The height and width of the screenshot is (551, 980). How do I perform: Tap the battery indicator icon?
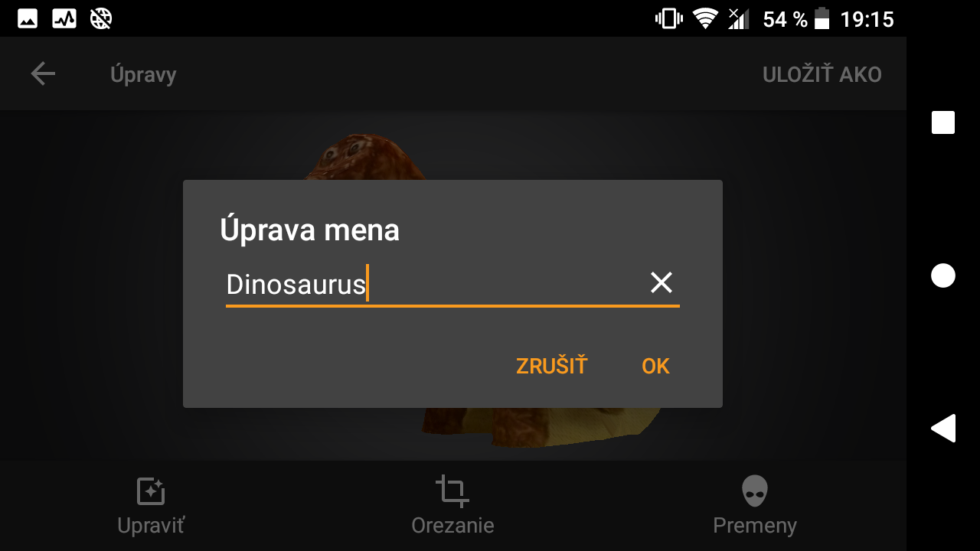822,18
